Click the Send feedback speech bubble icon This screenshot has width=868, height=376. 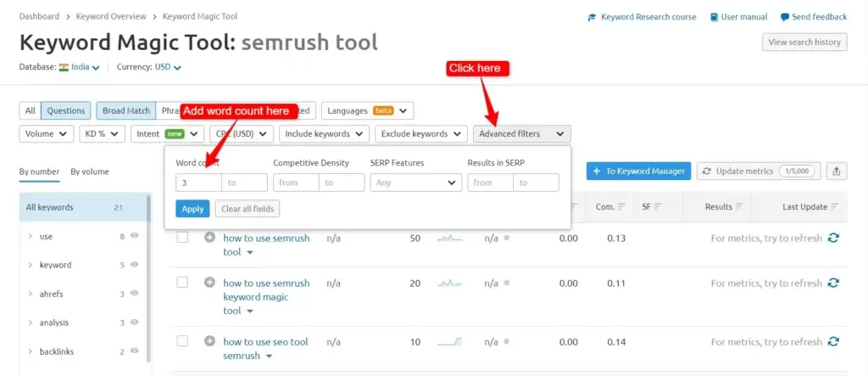(785, 17)
